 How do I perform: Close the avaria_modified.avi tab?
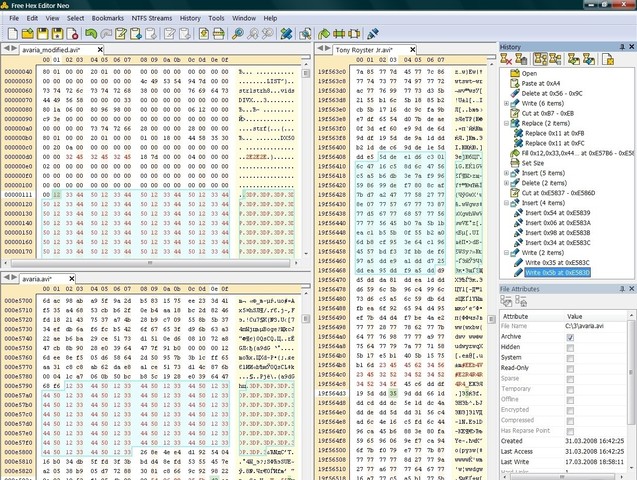100,50
